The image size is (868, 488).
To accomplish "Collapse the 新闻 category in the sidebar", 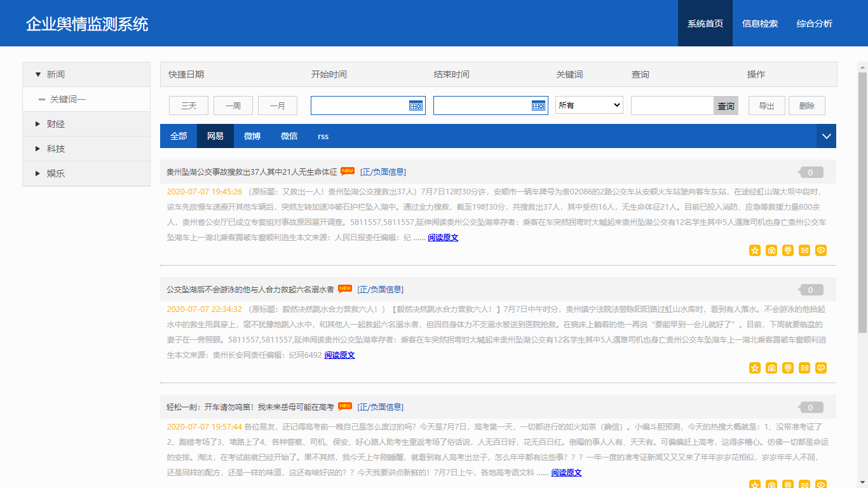I will [x=55, y=74].
